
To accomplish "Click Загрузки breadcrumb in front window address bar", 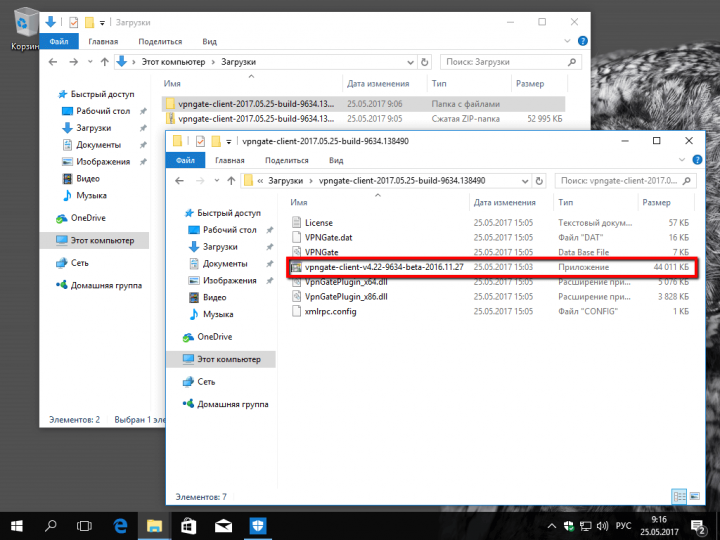I will pyautogui.click(x=286, y=181).
